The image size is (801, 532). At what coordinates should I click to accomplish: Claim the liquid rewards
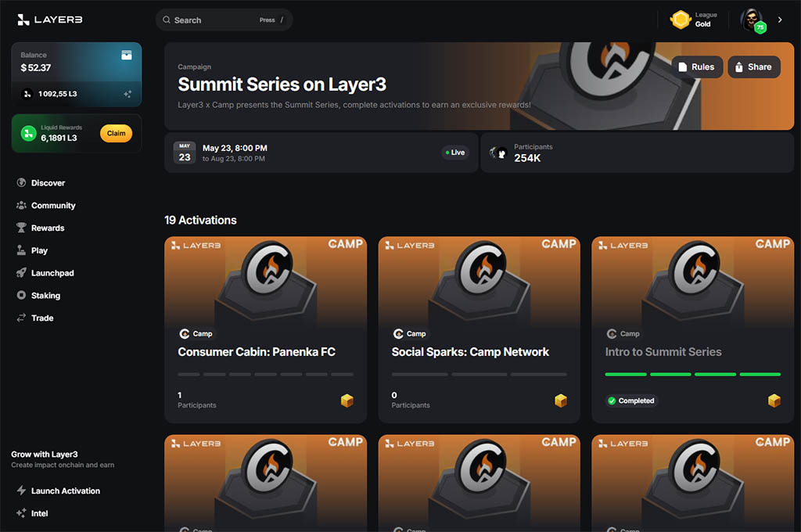coord(116,133)
